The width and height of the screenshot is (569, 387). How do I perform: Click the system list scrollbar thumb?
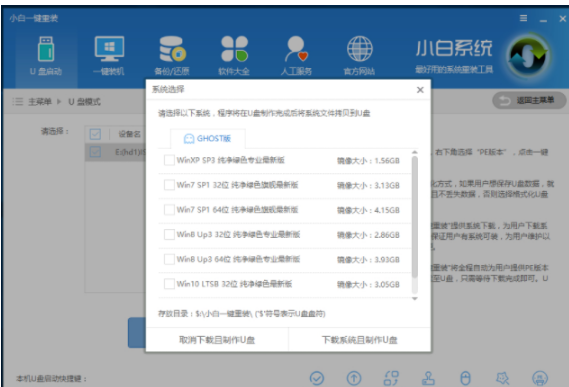(414, 217)
